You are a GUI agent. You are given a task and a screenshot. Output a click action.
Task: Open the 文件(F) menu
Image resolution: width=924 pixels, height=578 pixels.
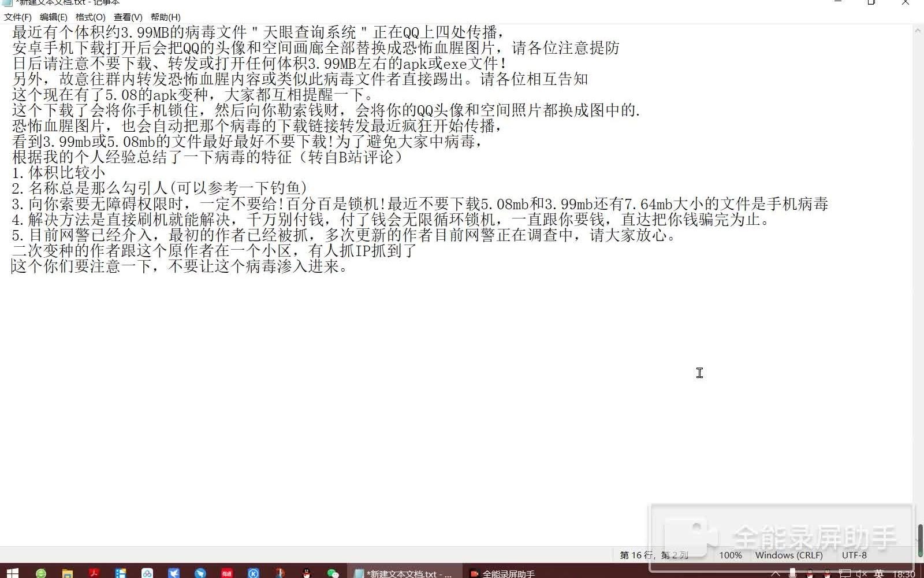coord(18,17)
